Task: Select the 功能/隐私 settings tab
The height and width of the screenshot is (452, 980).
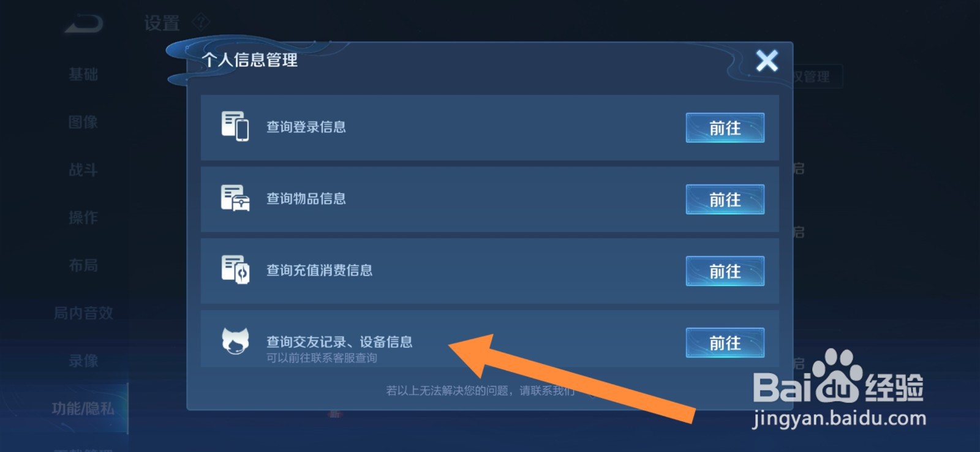Action: [83, 409]
